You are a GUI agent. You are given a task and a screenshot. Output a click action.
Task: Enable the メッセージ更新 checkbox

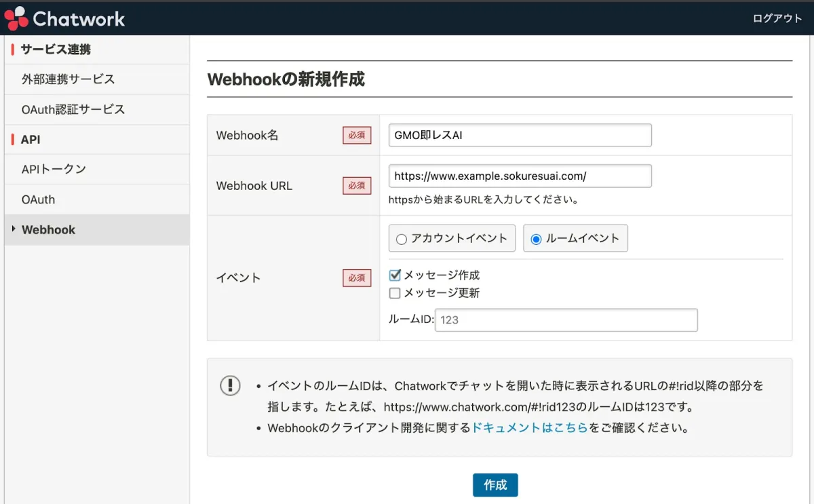[x=395, y=293]
